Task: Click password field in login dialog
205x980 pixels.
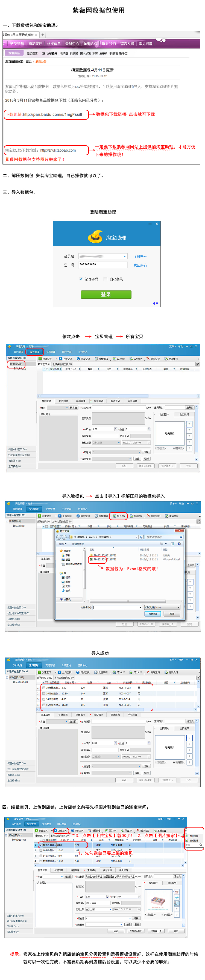Action: (x=103, y=265)
